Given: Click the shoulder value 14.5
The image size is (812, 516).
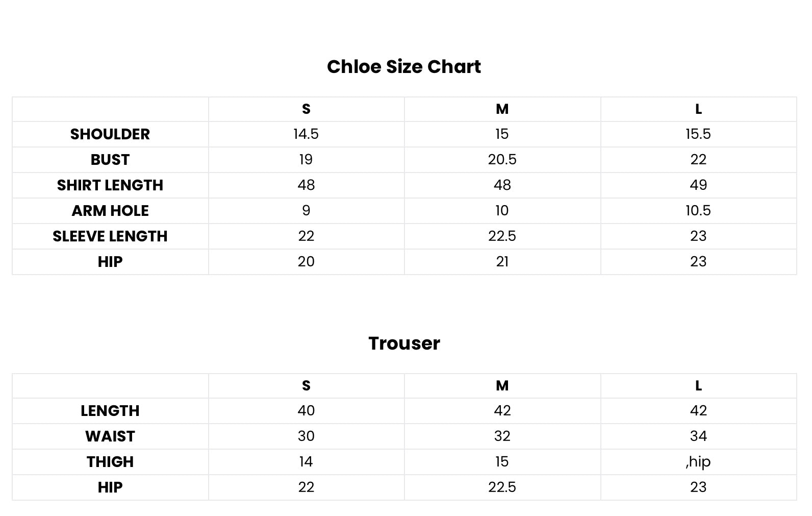Looking at the screenshot, I should [306, 134].
